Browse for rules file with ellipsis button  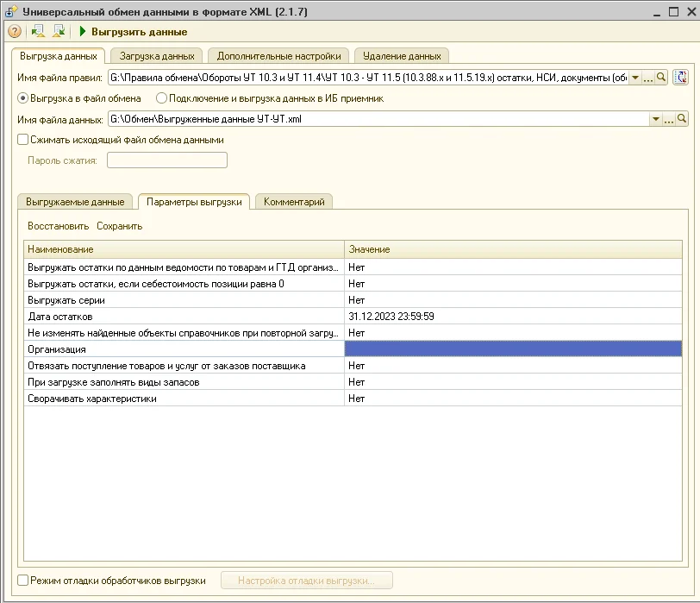pyautogui.click(x=649, y=78)
